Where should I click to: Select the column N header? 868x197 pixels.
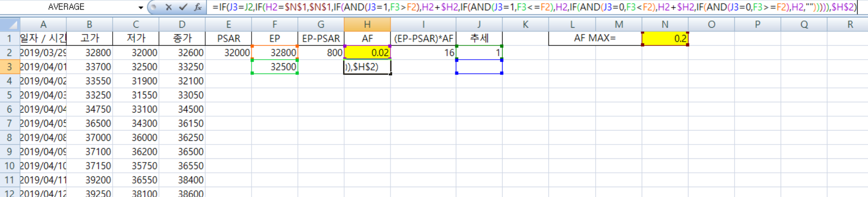[665, 24]
